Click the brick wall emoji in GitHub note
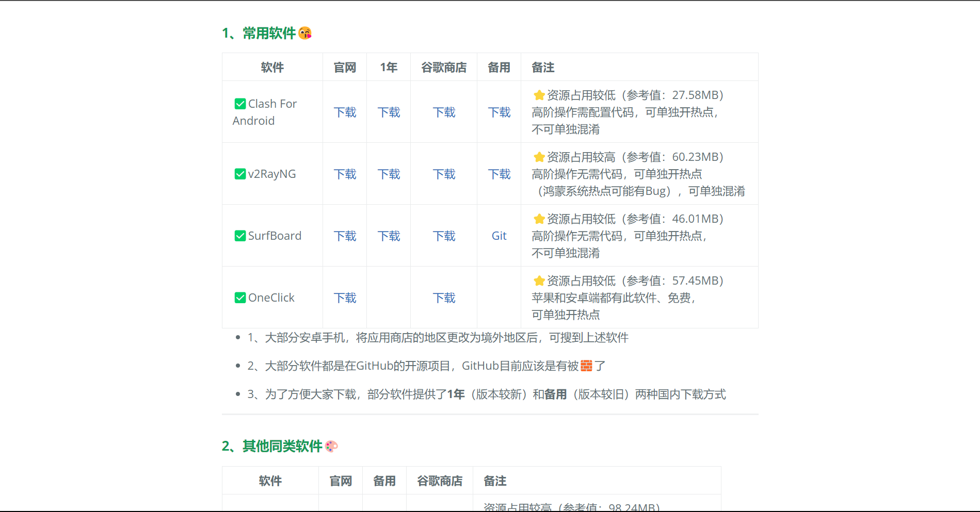Screen dimensions: 980x512 point(587,366)
